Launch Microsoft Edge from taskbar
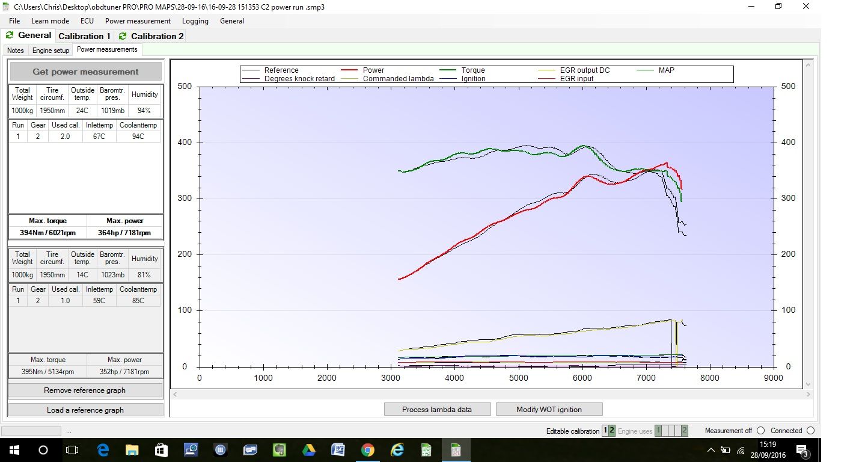The width and height of the screenshot is (868, 462). click(x=103, y=450)
